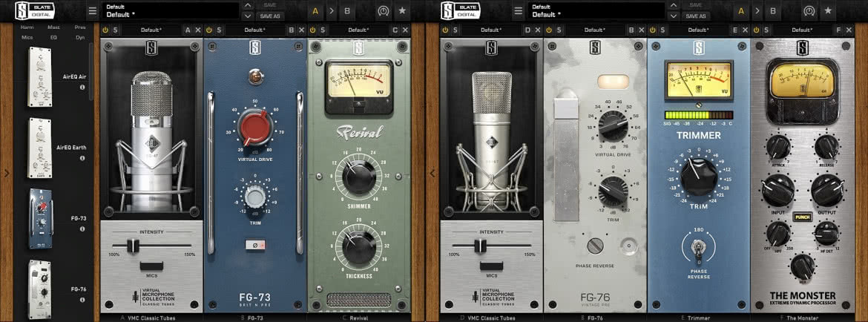The width and height of the screenshot is (868, 322).
Task: Click the info icon under FG-76 in browser
Action: click(82, 300)
